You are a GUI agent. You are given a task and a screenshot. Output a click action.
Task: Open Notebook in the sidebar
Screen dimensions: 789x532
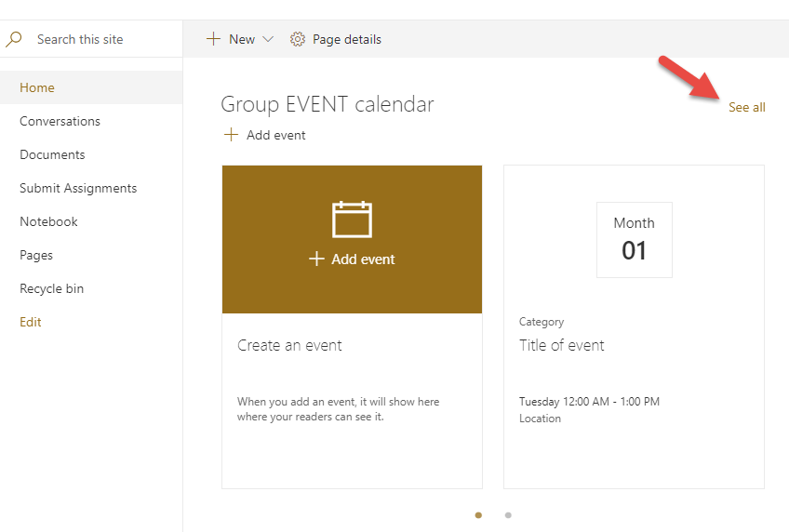[48, 221]
